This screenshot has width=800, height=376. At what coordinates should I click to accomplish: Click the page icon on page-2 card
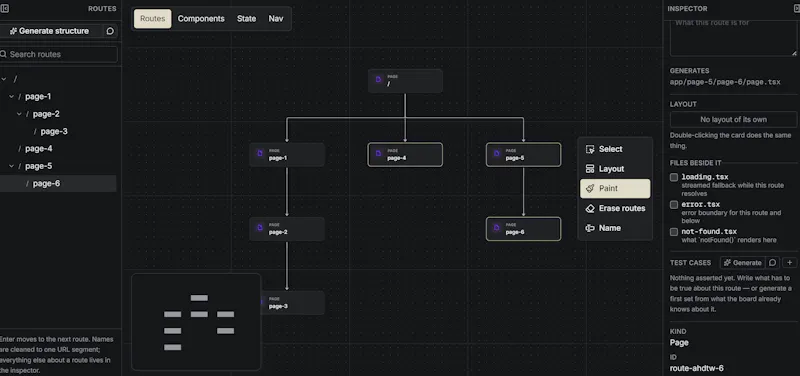point(260,228)
